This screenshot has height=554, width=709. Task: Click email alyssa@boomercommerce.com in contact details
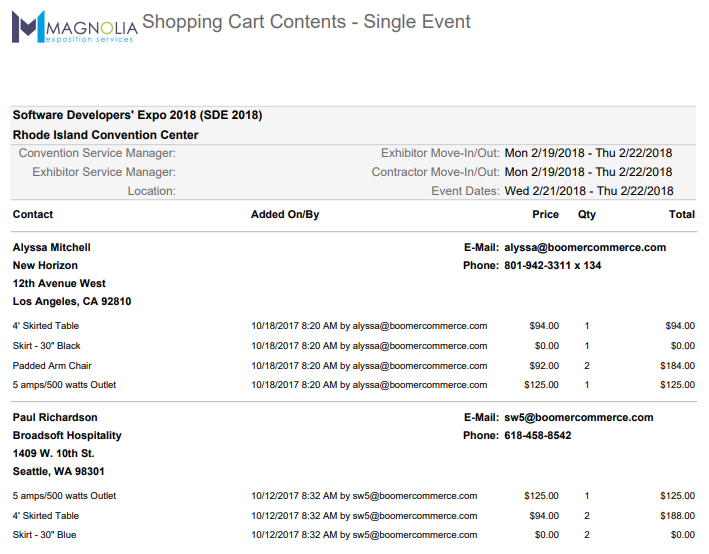pos(585,247)
